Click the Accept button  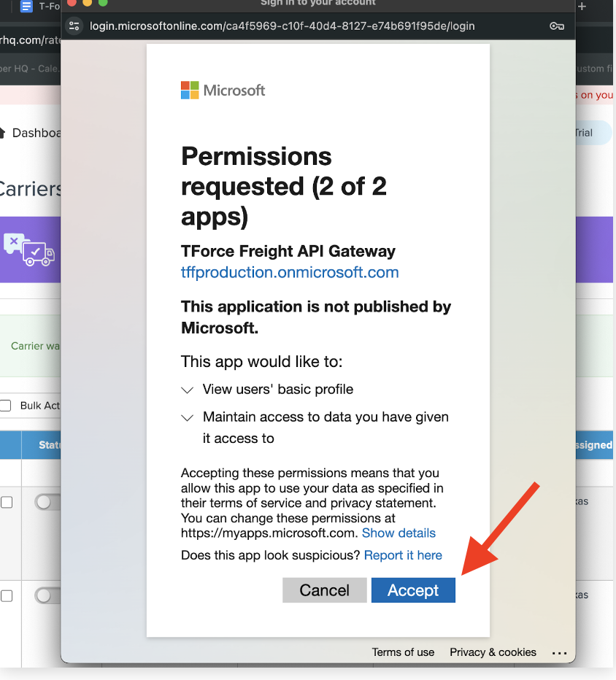point(413,590)
